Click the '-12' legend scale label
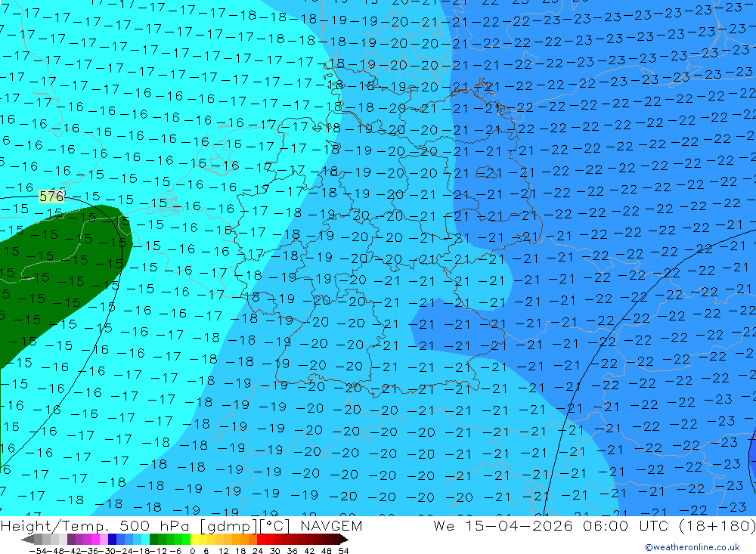 click(158, 551)
